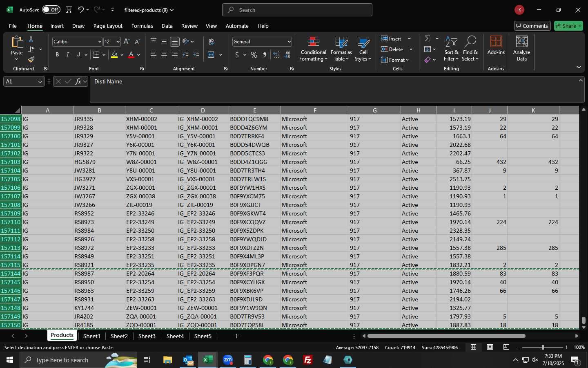This screenshot has width=588, height=368.
Task: Add a new sheet with plus button
Action: click(x=236, y=336)
